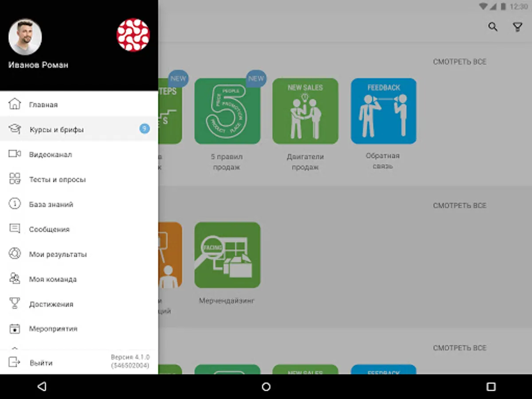Tap the Обратная связь label text
Screen dimensions: 532x399
point(383,161)
